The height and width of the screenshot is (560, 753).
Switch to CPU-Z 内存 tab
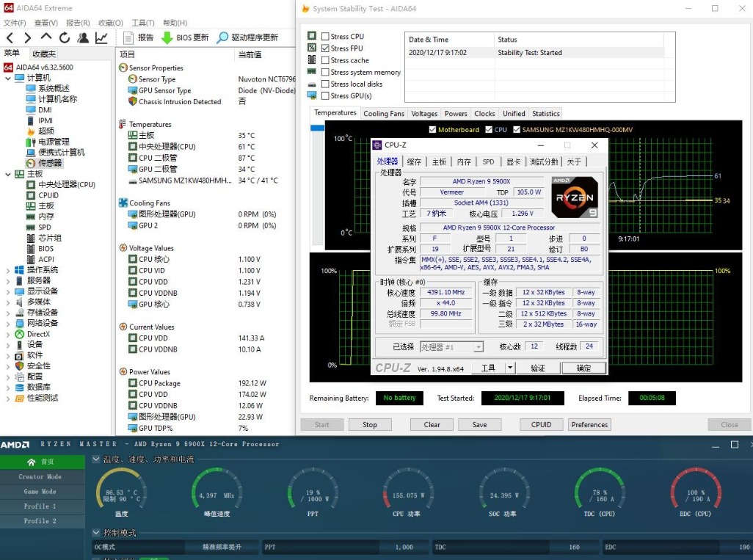click(464, 162)
